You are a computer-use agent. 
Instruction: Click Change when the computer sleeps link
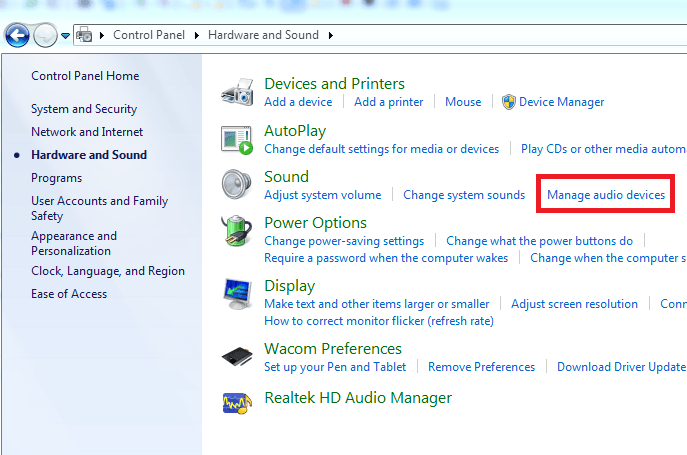[608, 258]
